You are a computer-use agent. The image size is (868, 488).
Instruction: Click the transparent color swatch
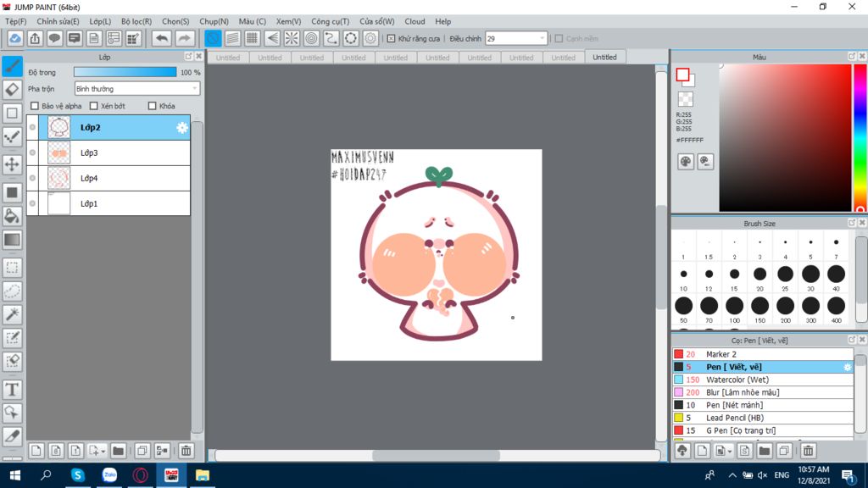pyautogui.click(x=685, y=100)
